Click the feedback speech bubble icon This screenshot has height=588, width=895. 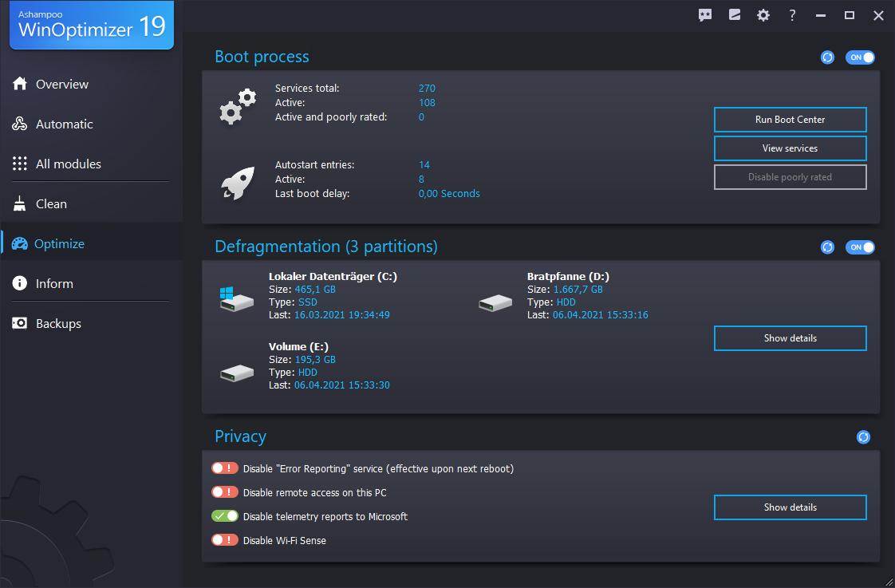[705, 14]
